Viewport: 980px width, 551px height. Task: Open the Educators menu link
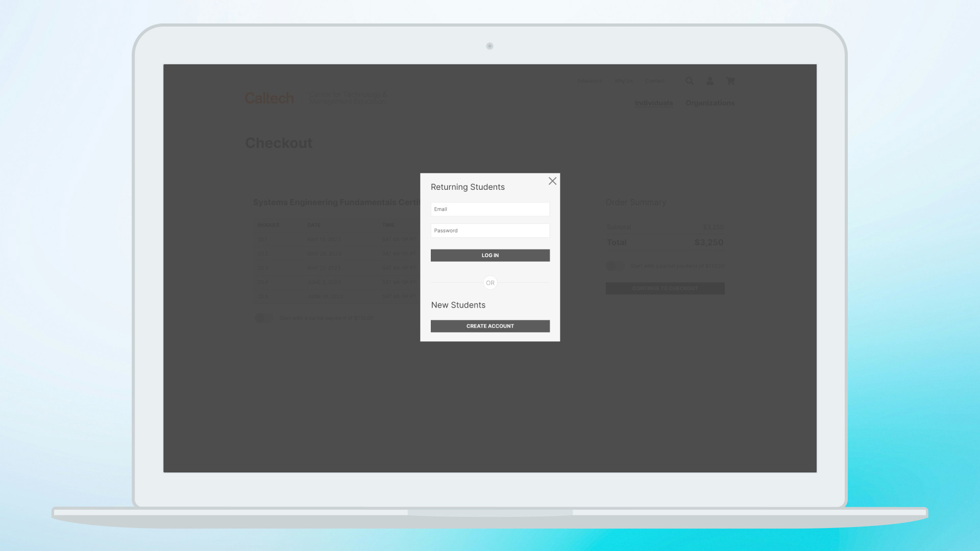pyautogui.click(x=590, y=81)
